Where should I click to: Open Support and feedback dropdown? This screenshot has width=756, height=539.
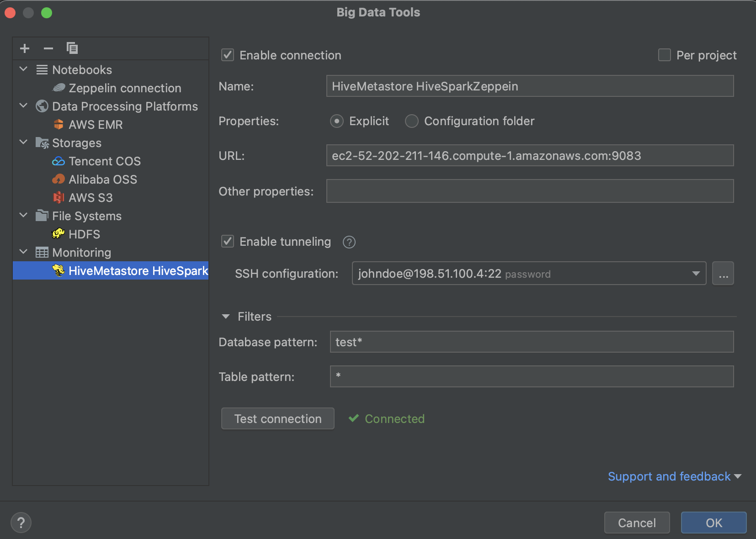(675, 476)
